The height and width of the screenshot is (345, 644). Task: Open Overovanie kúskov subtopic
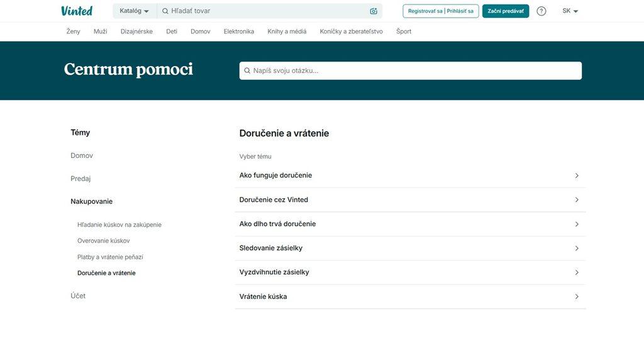click(x=104, y=240)
